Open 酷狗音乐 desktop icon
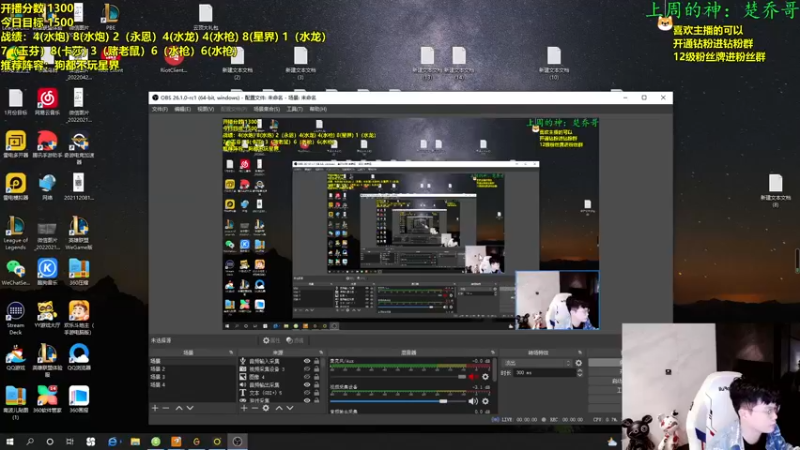This screenshot has height=450, width=800. coord(47,271)
